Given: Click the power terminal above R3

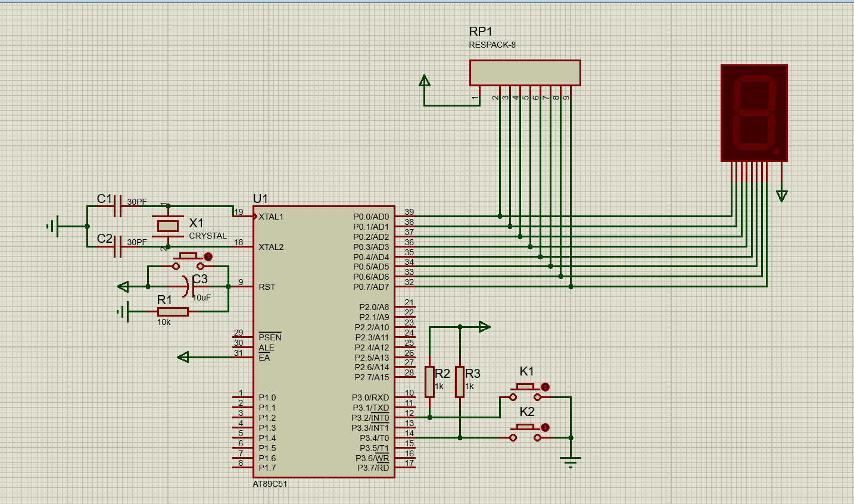Looking at the screenshot, I should [x=484, y=327].
